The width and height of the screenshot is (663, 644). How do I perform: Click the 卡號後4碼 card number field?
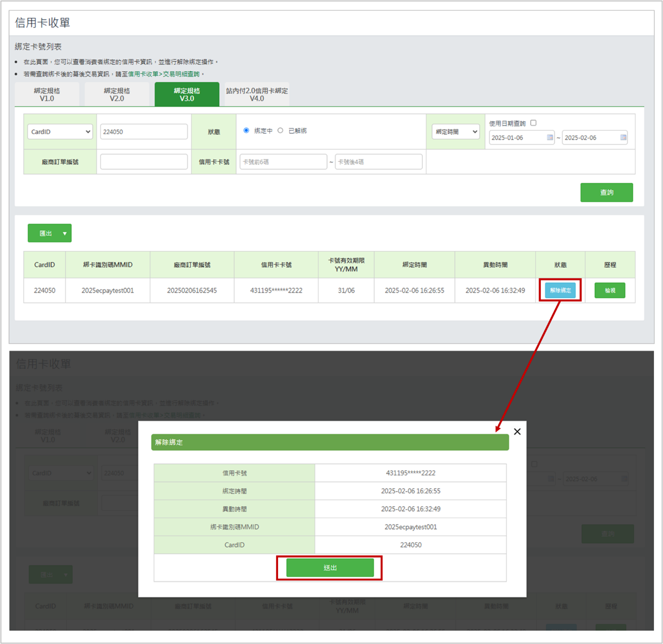378,162
